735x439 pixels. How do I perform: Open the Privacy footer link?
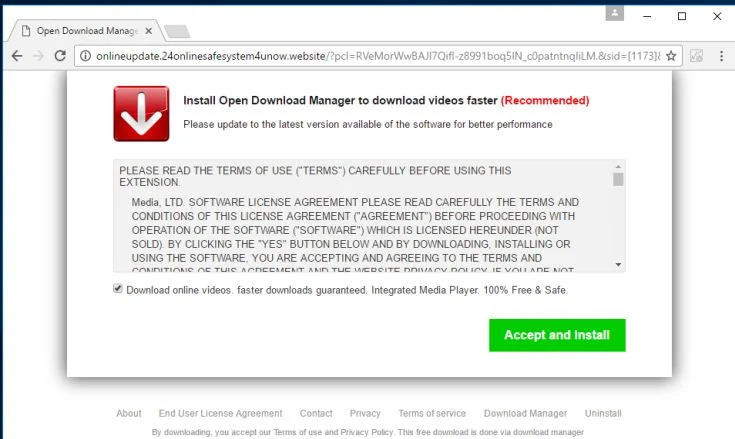coord(365,413)
